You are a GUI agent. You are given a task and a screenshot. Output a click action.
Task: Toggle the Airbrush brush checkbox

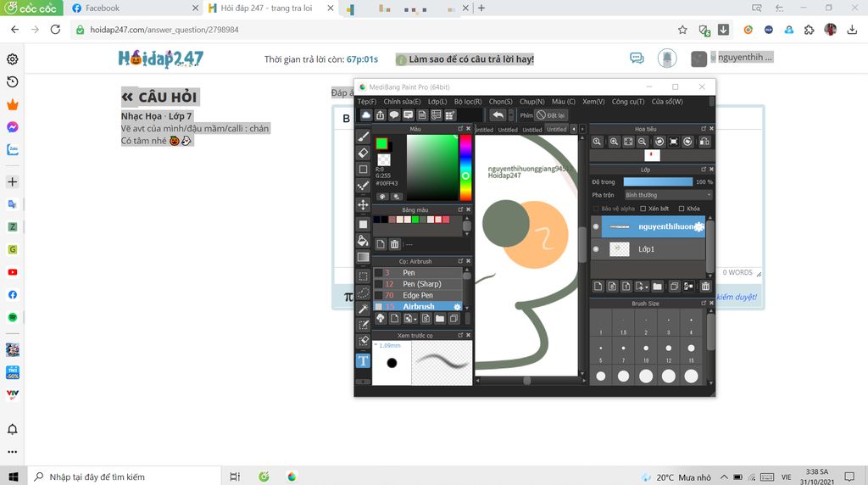379,307
